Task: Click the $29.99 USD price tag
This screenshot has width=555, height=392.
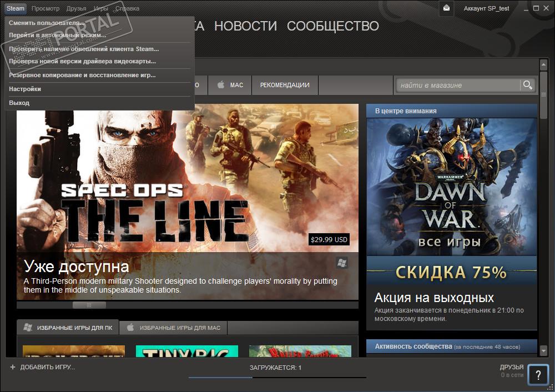Action: pyautogui.click(x=329, y=239)
